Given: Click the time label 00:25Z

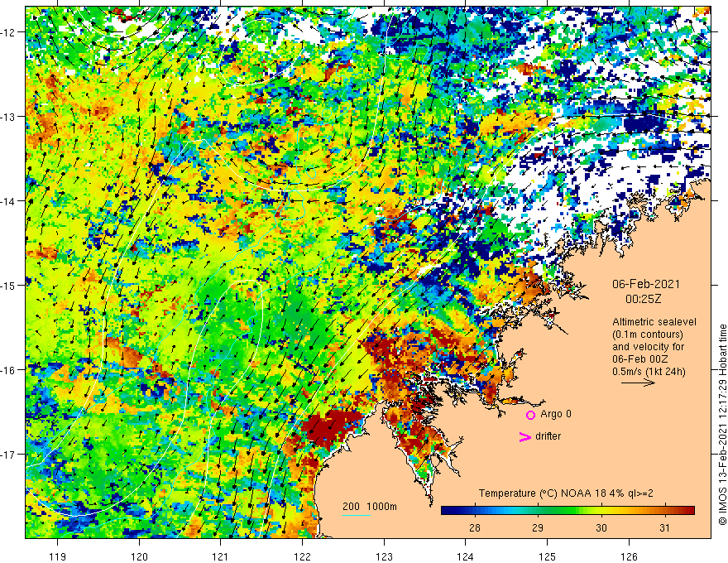Looking at the screenshot, I should point(643,299).
